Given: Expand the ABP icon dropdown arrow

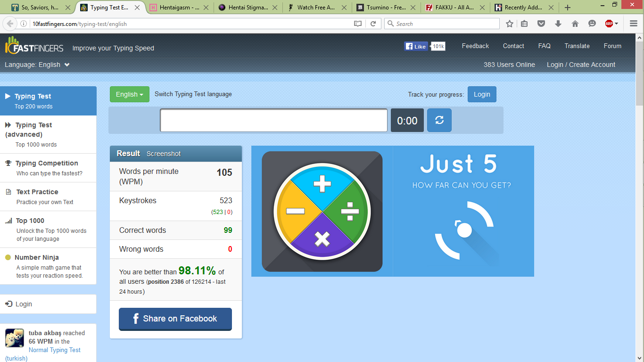Looking at the screenshot, I should coord(616,24).
